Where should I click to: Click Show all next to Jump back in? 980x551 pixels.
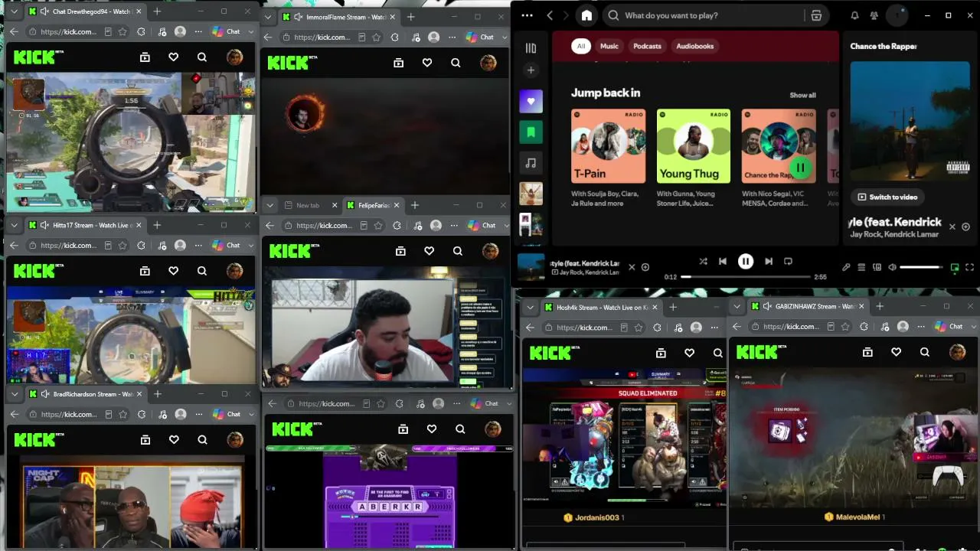click(802, 95)
